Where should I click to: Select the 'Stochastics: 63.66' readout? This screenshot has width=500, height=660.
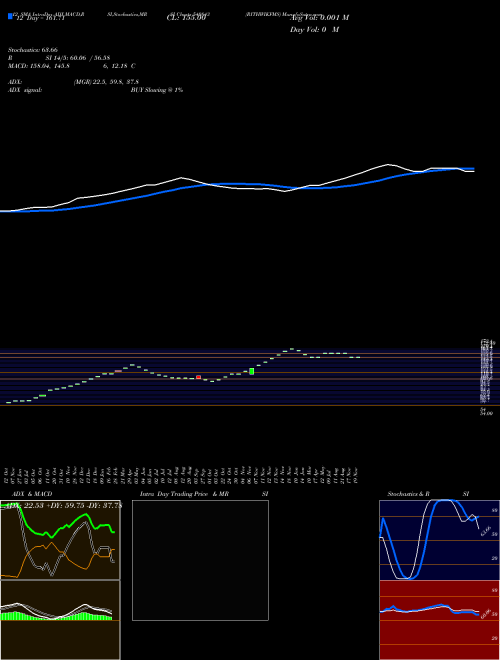tap(33, 50)
